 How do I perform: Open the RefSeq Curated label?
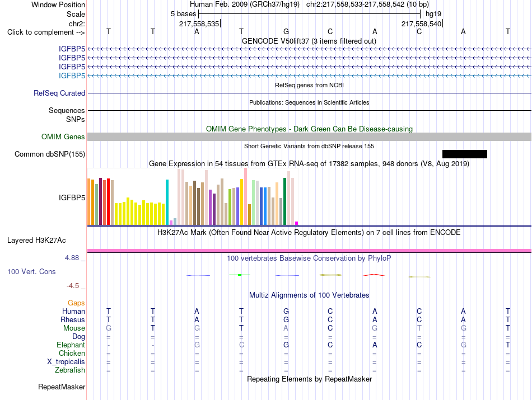[x=59, y=93]
